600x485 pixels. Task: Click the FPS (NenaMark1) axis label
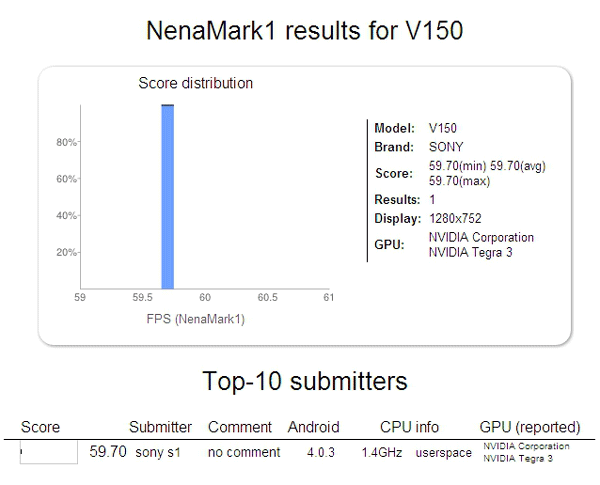point(196,319)
